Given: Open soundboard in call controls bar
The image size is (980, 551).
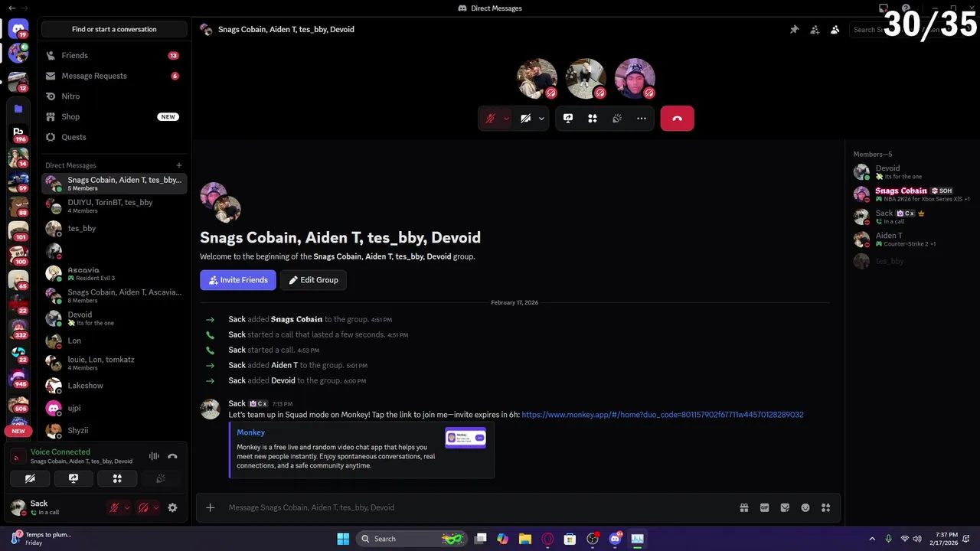Looking at the screenshot, I should coord(617,119).
